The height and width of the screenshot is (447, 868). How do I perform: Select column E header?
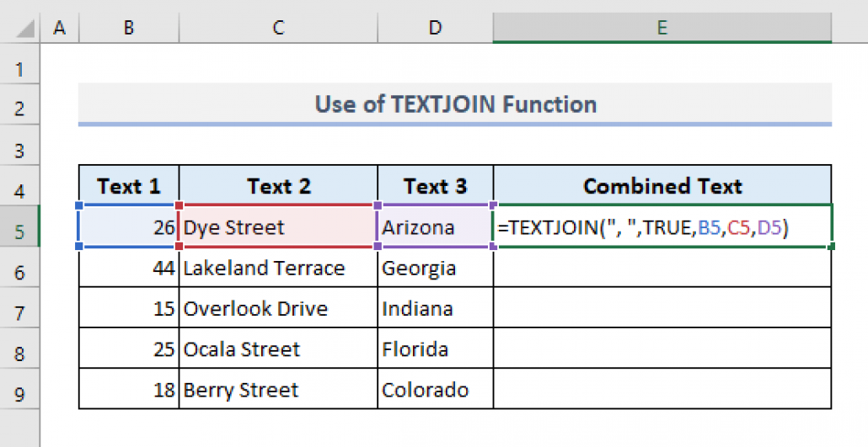click(x=662, y=28)
